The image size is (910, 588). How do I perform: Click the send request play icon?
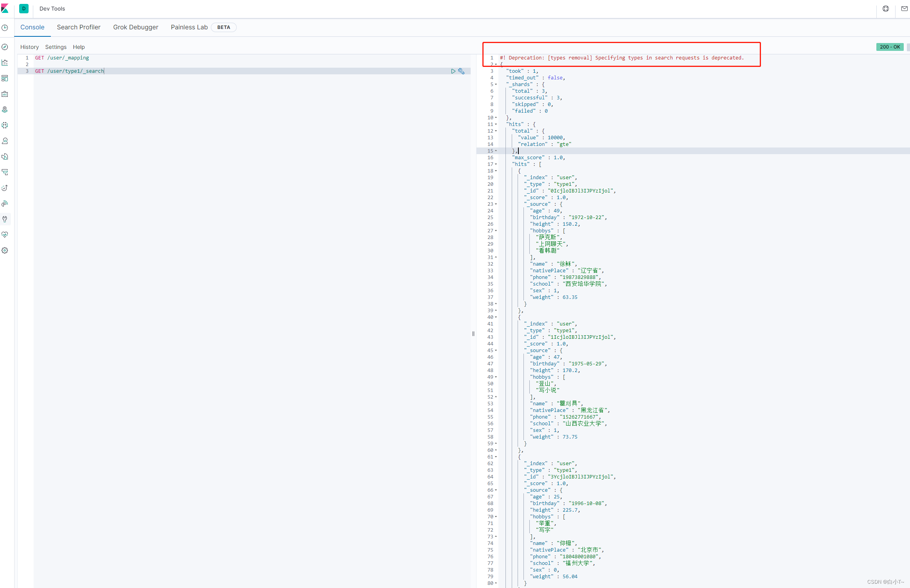[453, 71]
